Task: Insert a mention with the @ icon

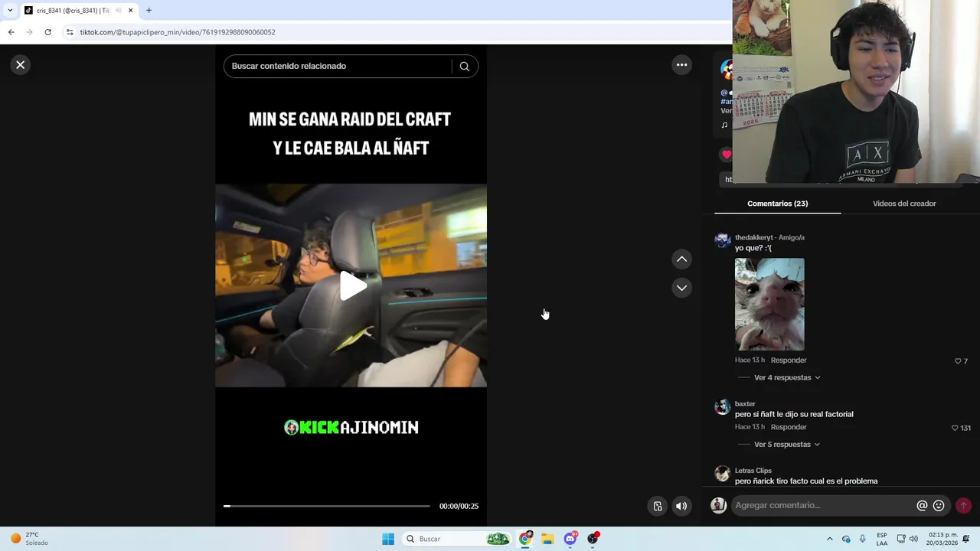Action: click(x=922, y=506)
